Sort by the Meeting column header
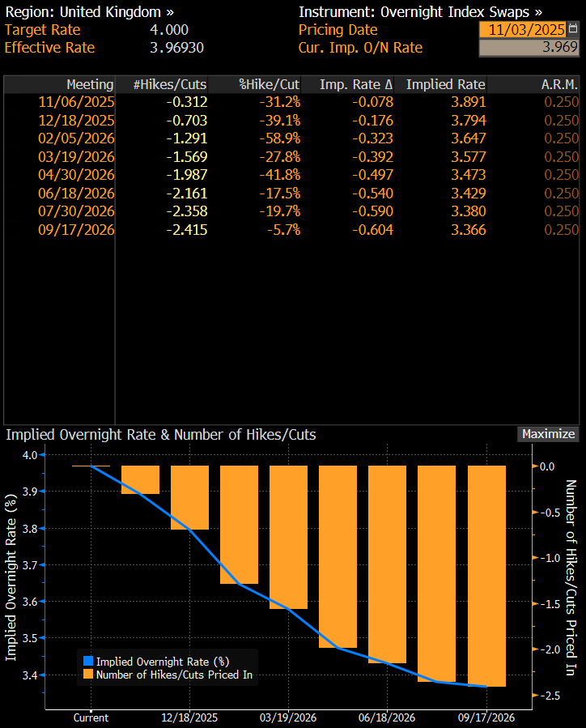Viewport: 586px width, 728px height. [x=90, y=84]
